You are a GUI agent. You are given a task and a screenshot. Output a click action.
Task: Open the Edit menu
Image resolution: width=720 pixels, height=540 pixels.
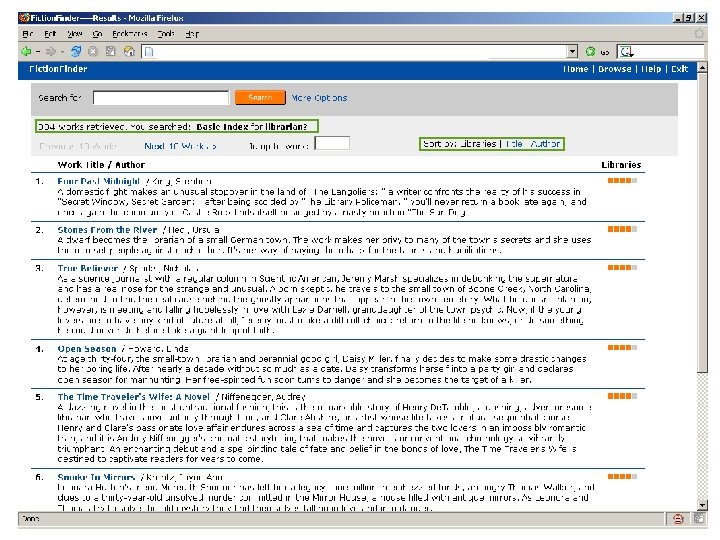pos(50,34)
